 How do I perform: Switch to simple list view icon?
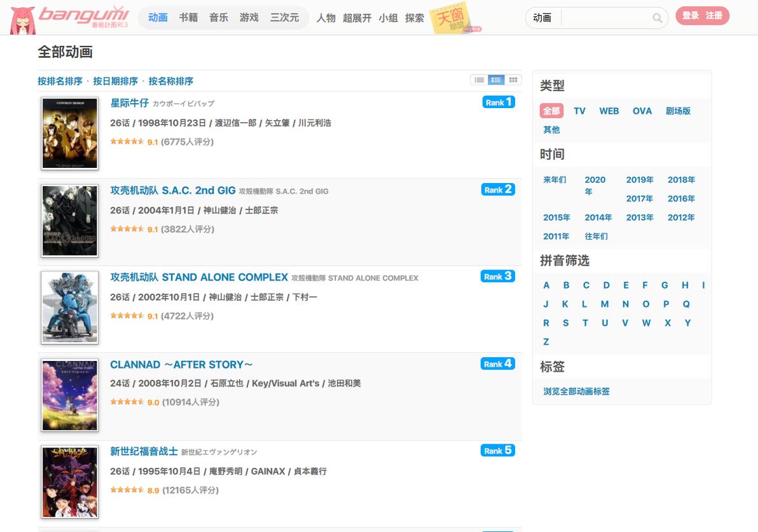pos(479,79)
